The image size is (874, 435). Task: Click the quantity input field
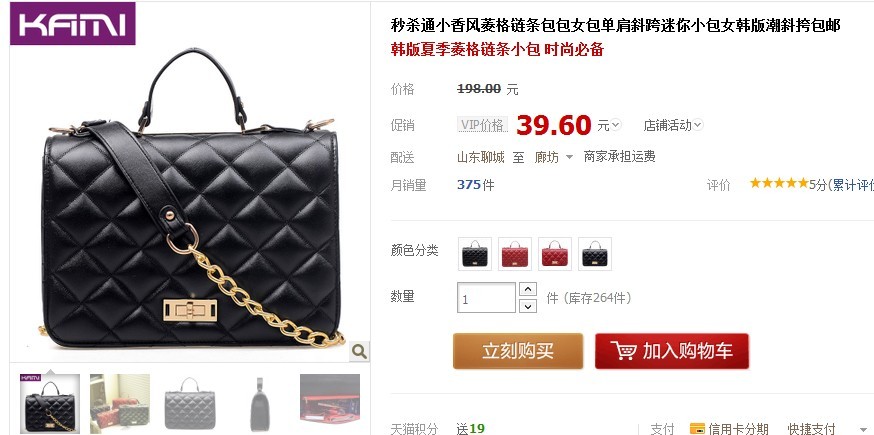tap(487, 298)
